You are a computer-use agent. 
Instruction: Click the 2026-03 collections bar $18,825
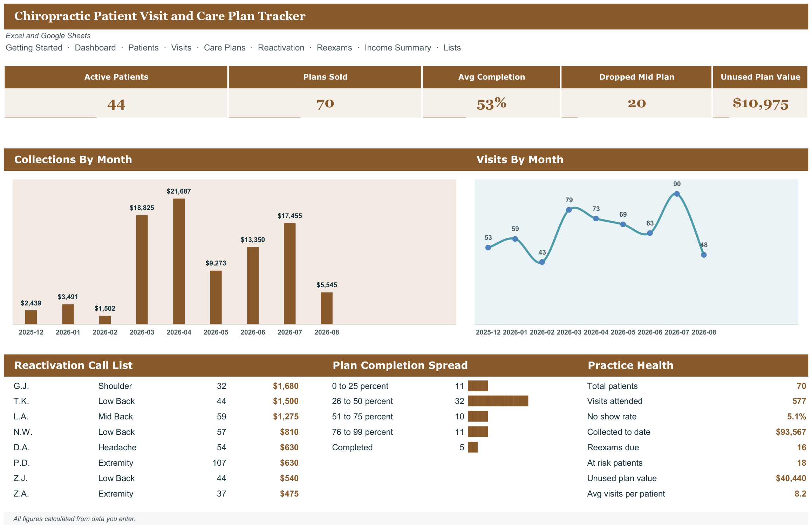click(142, 270)
